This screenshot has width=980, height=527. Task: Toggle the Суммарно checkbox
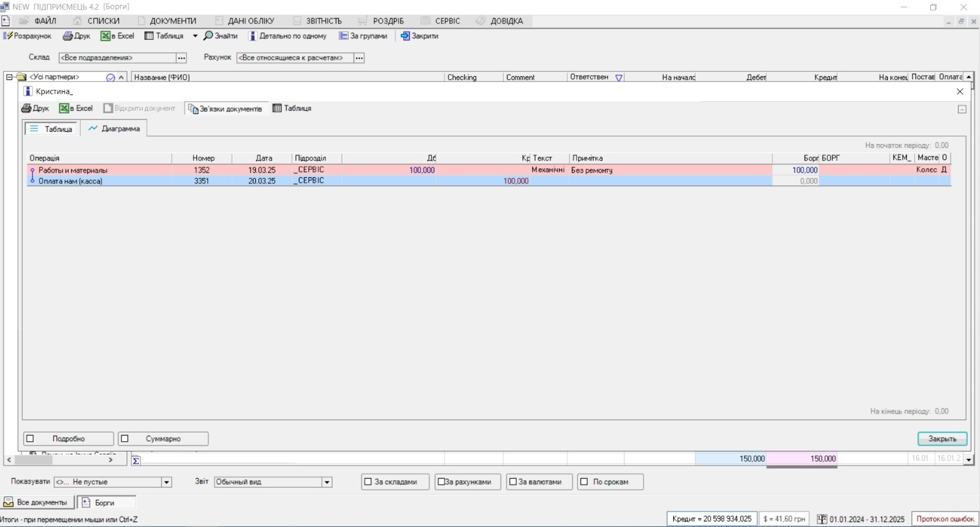[x=125, y=439]
